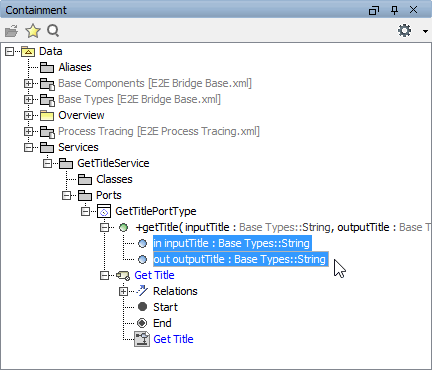Collapse the +getTitle operation node

coord(104,227)
